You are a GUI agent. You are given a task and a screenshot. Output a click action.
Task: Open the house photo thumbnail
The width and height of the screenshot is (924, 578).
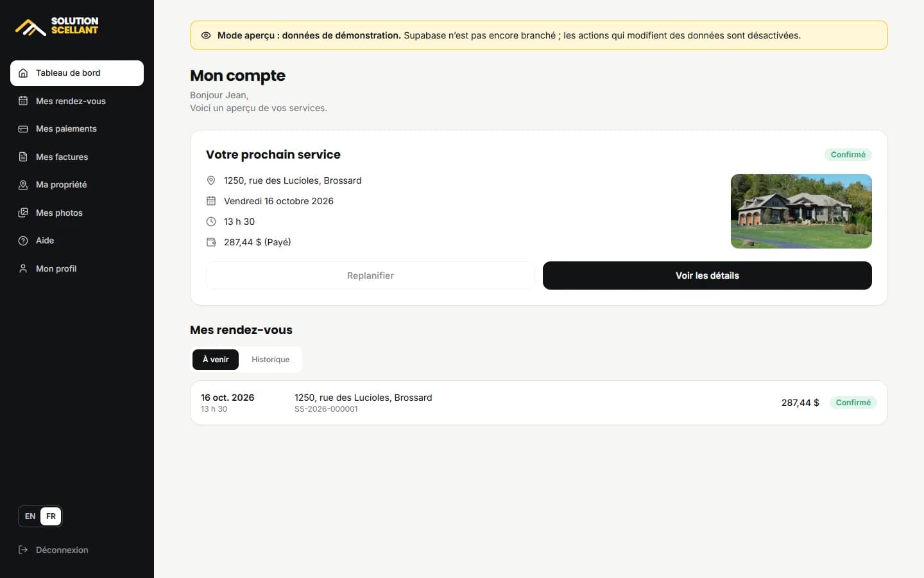coord(801,211)
